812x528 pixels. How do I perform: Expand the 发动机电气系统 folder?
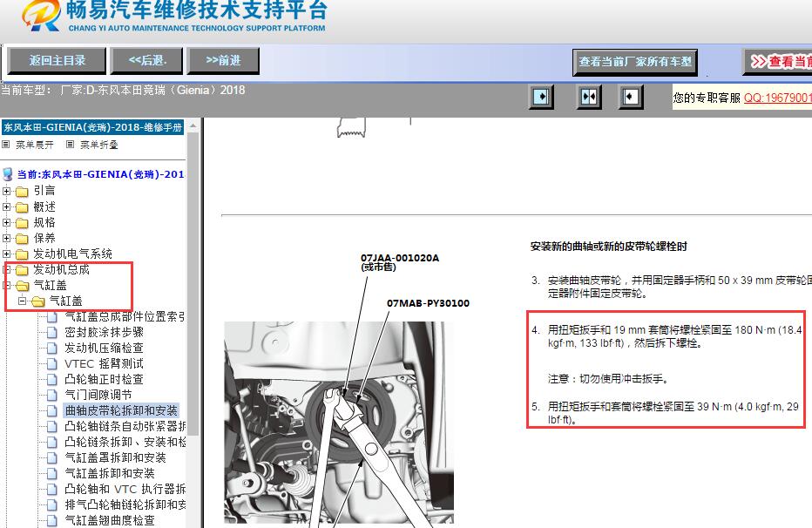(7, 254)
